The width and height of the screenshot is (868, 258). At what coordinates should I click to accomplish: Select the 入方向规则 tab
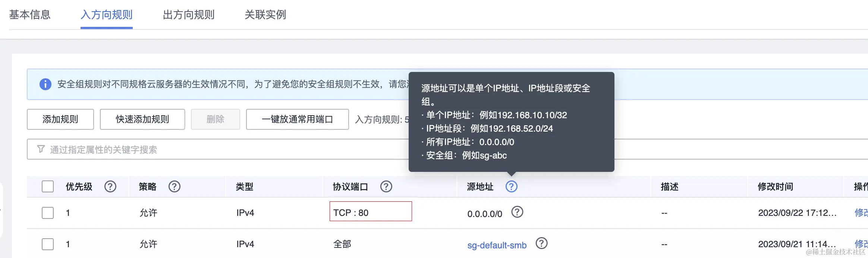107,15
